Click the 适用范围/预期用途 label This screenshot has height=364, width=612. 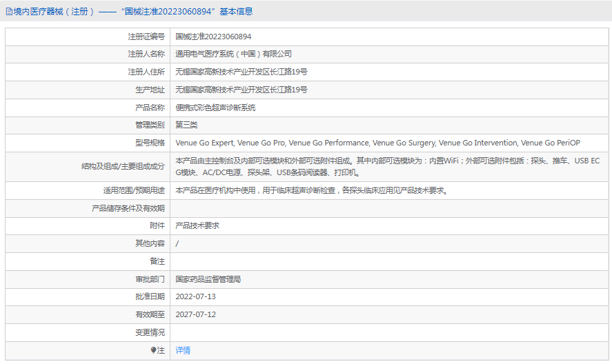click(134, 190)
